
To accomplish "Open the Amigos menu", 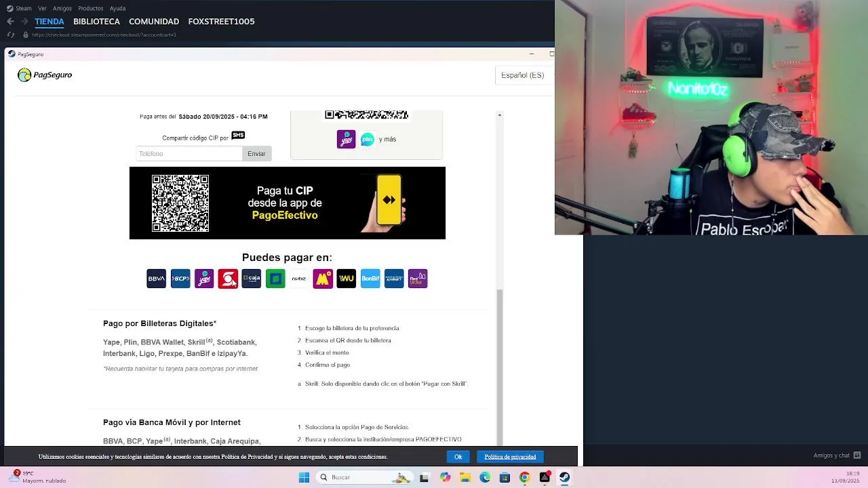I will point(62,8).
